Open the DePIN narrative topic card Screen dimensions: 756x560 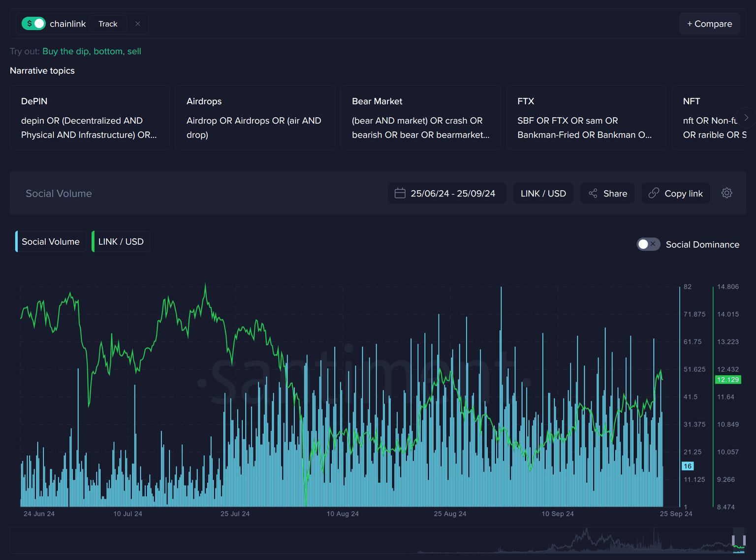[x=90, y=118]
